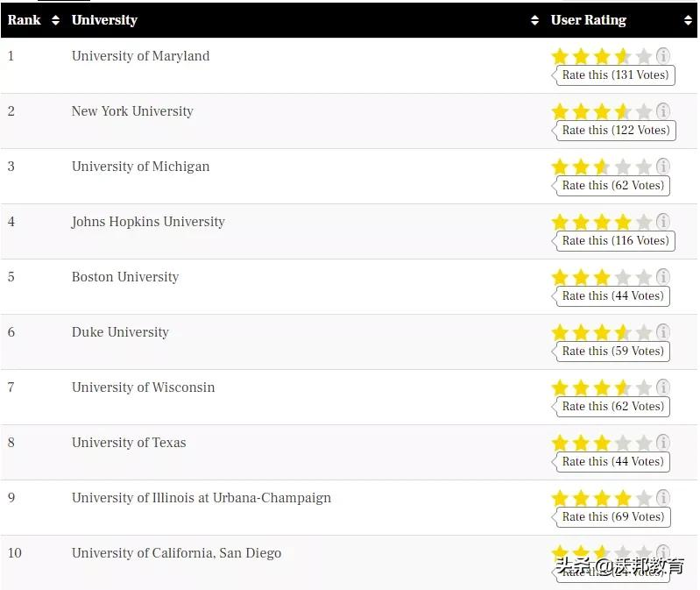Image resolution: width=700 pixels, height=590 pixels.
Task: Give University of Michigan first star rating
Action: (560, 167)
